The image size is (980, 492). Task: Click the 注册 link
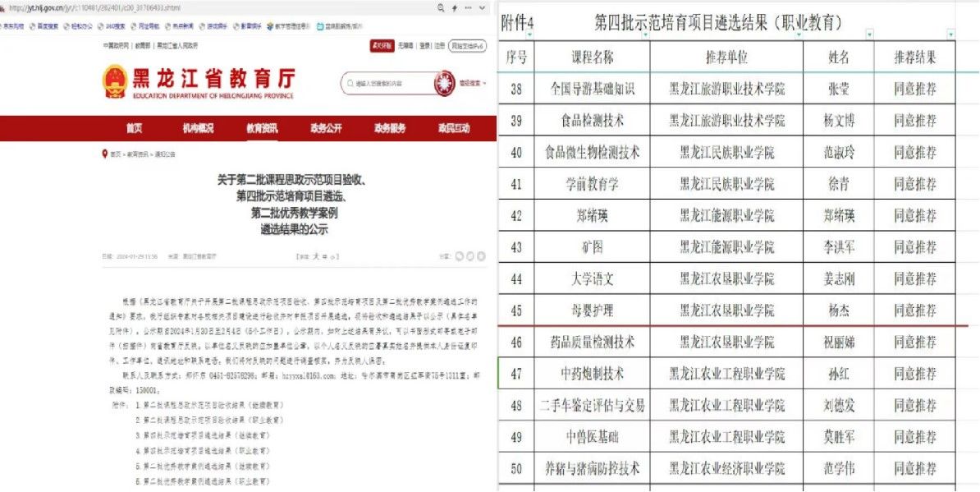click(440, 46)
